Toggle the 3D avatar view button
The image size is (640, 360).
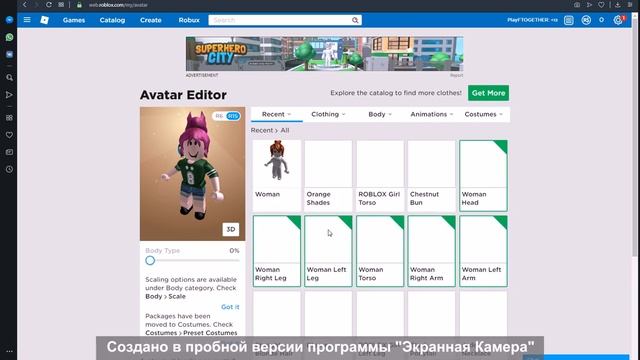(231, 229)
